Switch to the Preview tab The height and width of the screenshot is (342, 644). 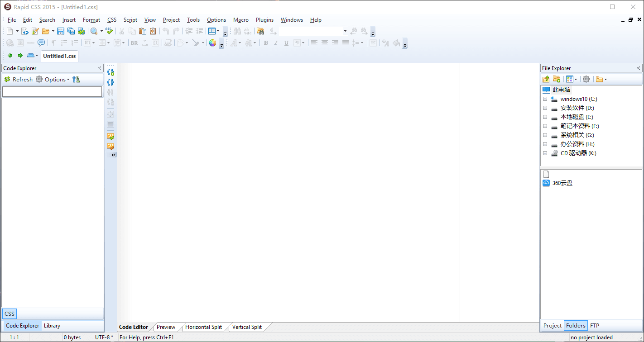point(166,327)
